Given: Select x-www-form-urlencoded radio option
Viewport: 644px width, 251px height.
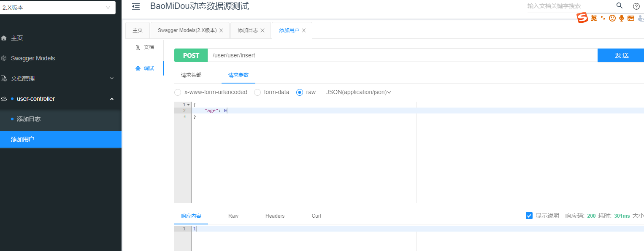Looking at the screenshot, I should (x=178, y=92).
